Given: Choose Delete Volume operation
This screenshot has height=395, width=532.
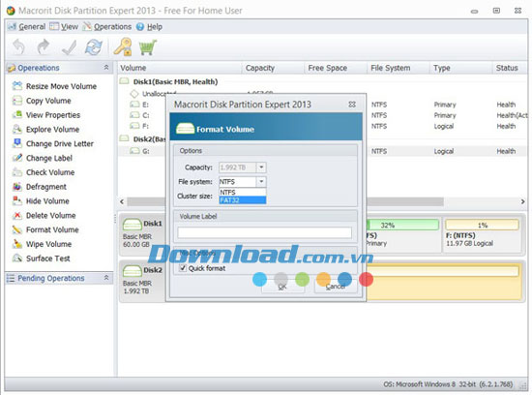Looking at the screenshot, I should click(44, 215).
